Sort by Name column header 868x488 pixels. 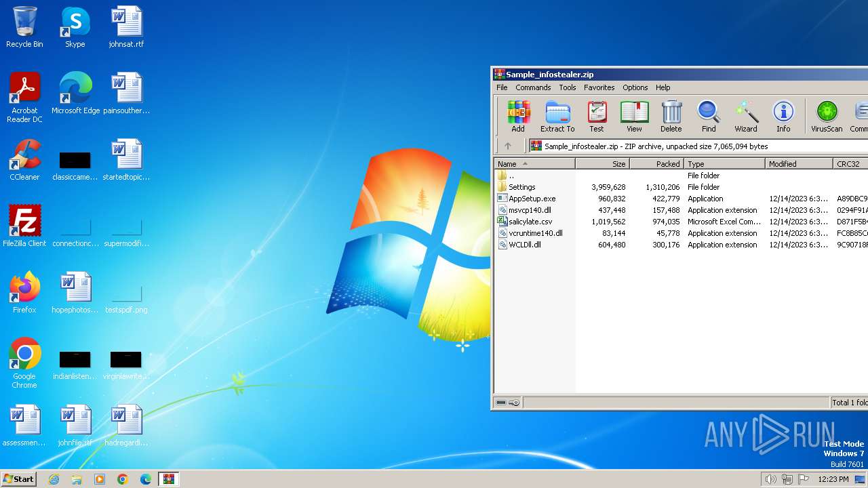(534, 164)
